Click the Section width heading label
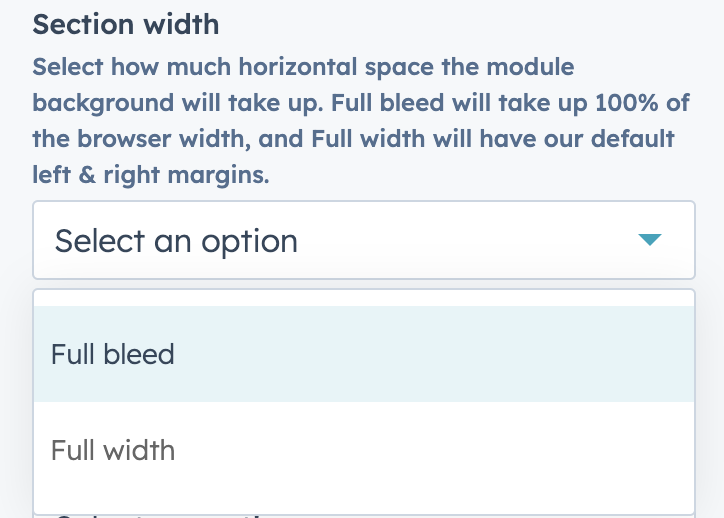724x518 pixels. point(126,23)
